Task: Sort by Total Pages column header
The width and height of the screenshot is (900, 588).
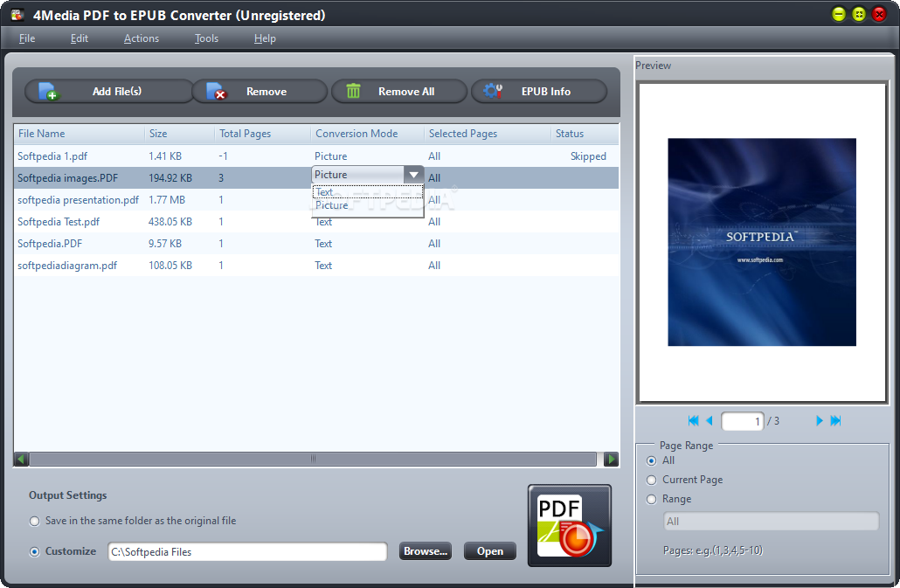Action: tap(263, 133)
